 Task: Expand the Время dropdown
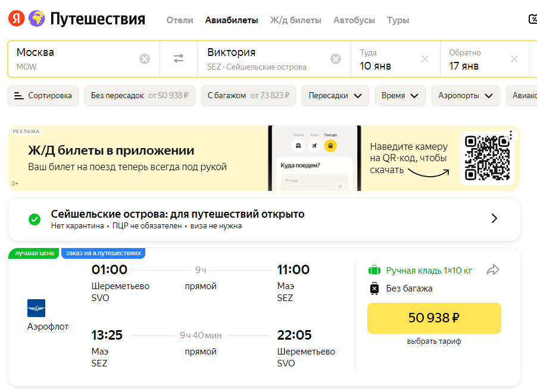[x=400, y=95]
